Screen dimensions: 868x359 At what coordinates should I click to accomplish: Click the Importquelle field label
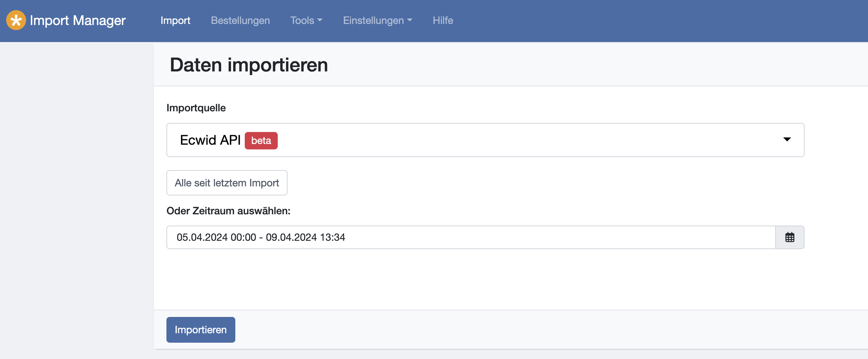click(x=196, y=108)
